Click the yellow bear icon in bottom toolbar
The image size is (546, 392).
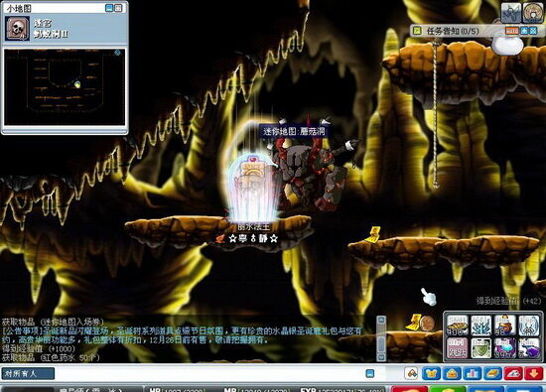[x=432, y=373]
